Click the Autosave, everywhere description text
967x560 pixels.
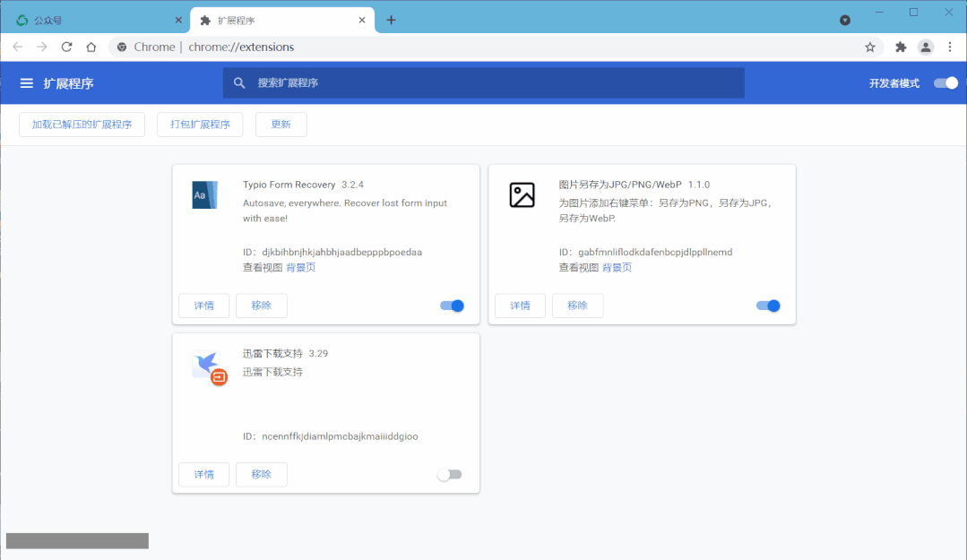[x=345, y=211]
